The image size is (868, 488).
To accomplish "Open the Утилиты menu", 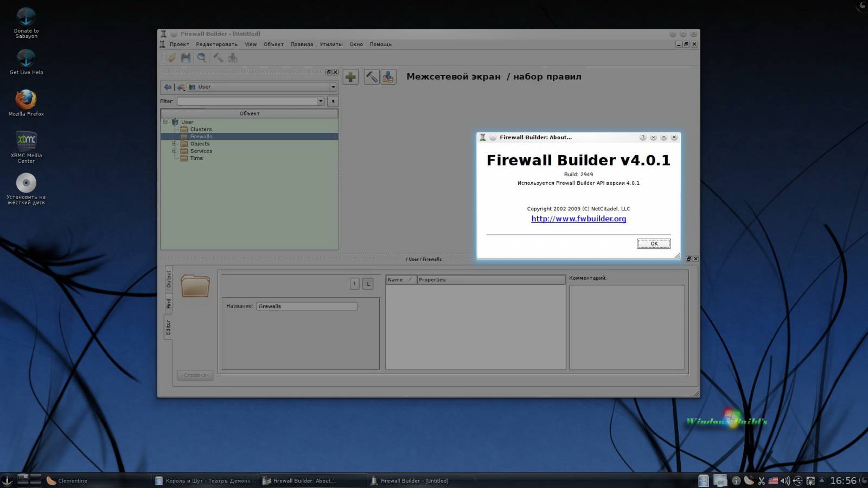I will [x=331, y=44].
